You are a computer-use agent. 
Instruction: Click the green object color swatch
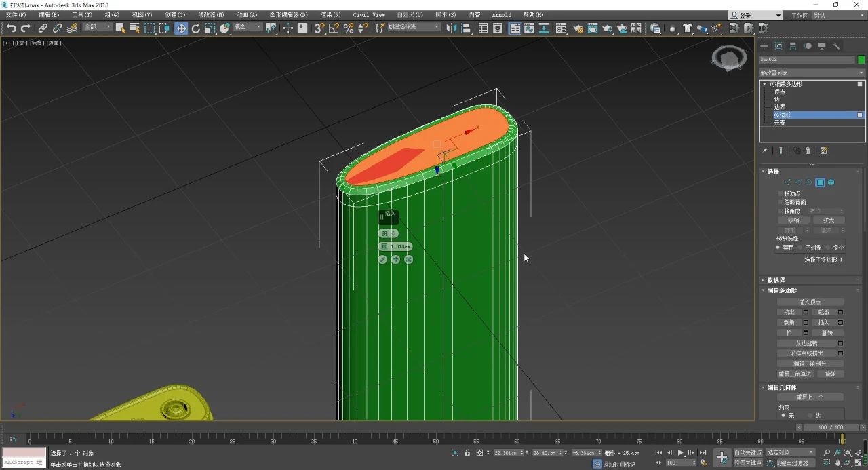click(861, 60)
